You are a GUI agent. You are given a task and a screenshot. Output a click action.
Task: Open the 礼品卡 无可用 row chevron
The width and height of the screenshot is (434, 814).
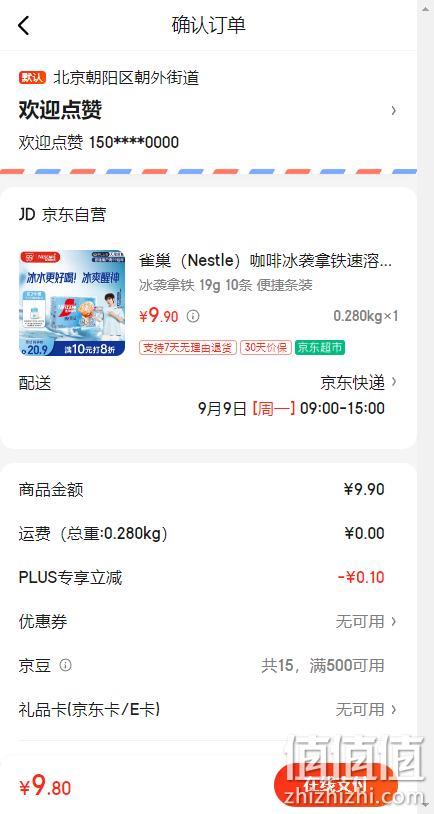click(x=394, y=709)
